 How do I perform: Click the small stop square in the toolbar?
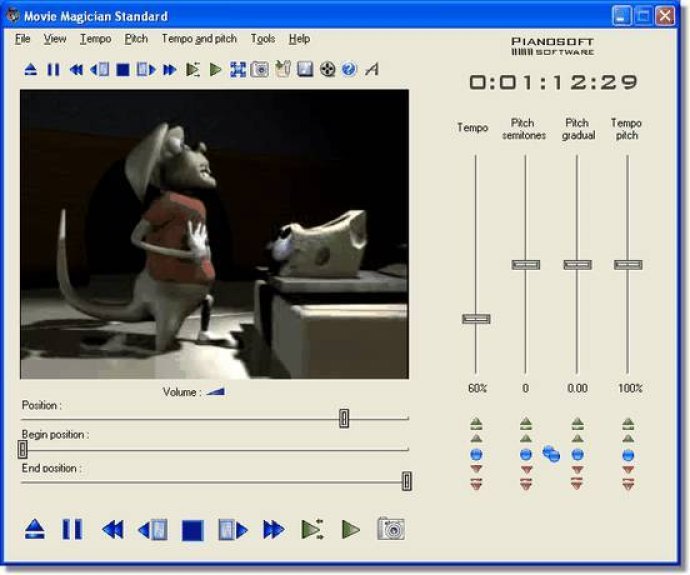(x=123, y=70)
